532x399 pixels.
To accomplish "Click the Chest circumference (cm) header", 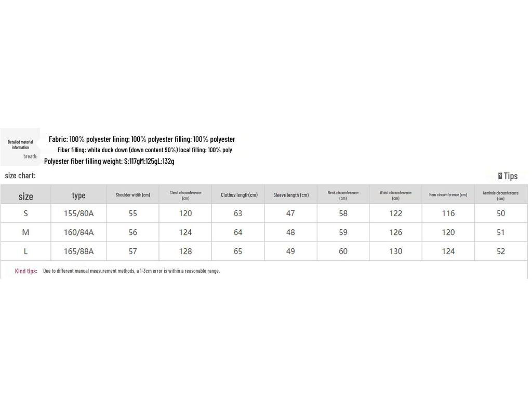I will (185, 195).
